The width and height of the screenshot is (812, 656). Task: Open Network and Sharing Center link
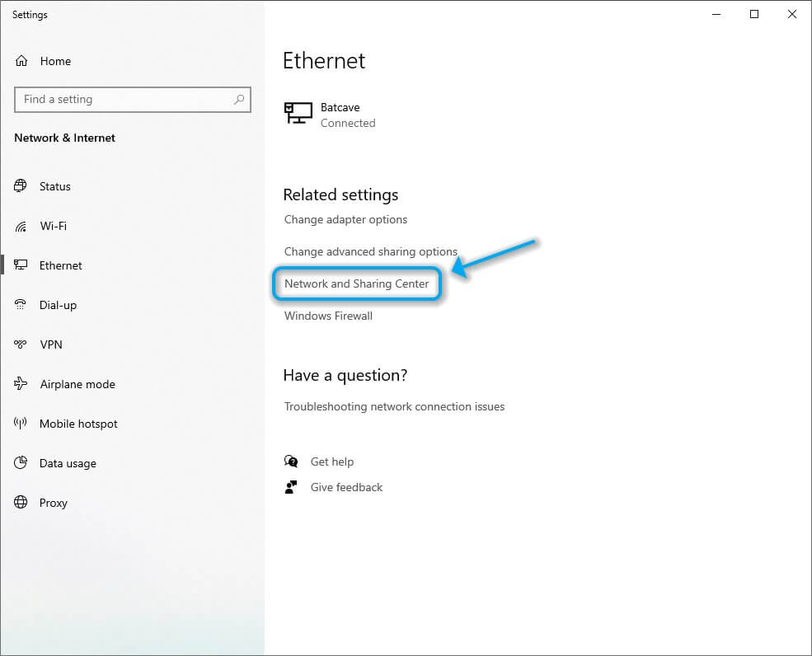pos(356,283)
